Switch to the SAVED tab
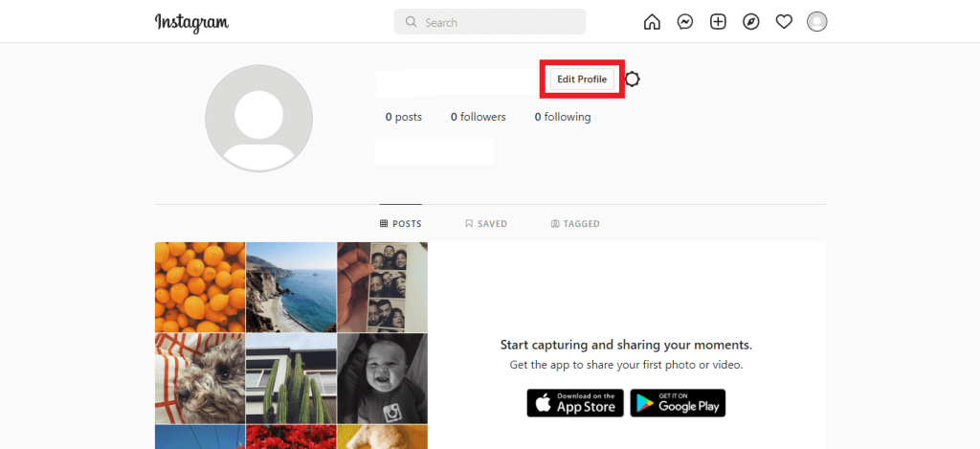980x449 pixels. coord(486,223)
